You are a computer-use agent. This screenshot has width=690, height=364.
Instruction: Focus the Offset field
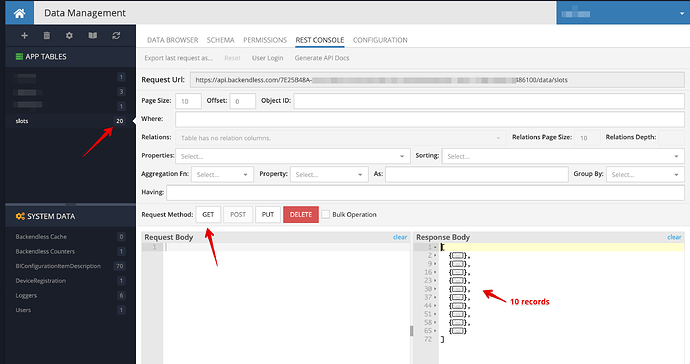click(x=242, y=101)
